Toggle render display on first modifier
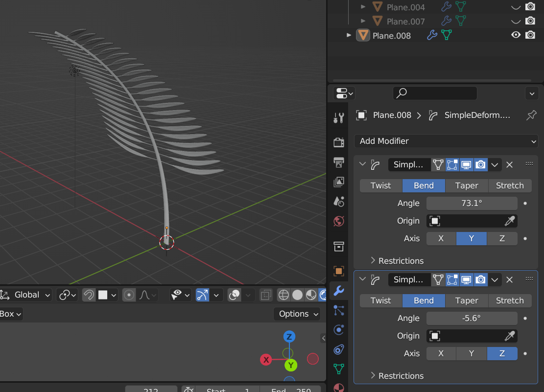Screen dimensions: 544x392 pos(480,165)
